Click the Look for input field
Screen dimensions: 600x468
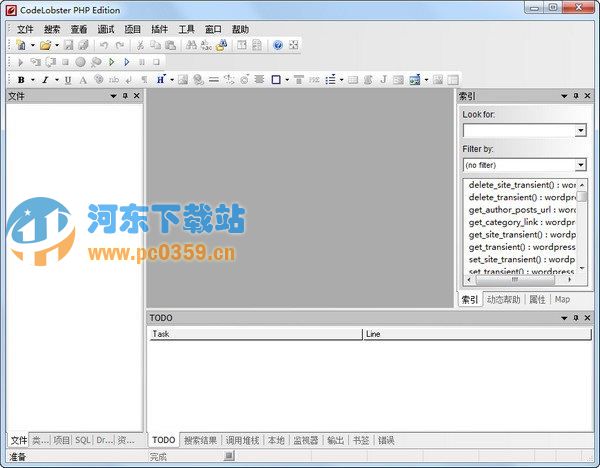(519, 130)
